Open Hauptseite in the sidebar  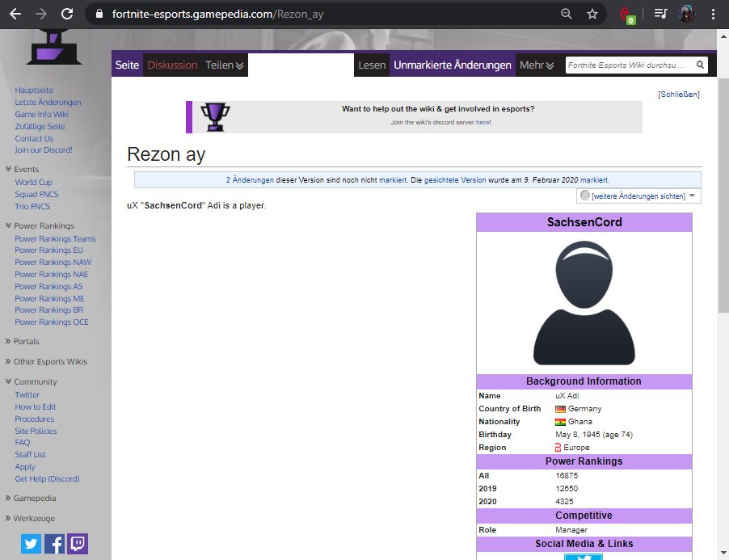coord(34,90)
